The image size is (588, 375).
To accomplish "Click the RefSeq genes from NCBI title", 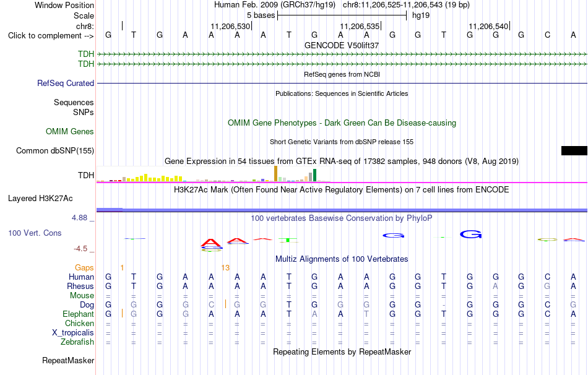I will (x=342, y=74).
